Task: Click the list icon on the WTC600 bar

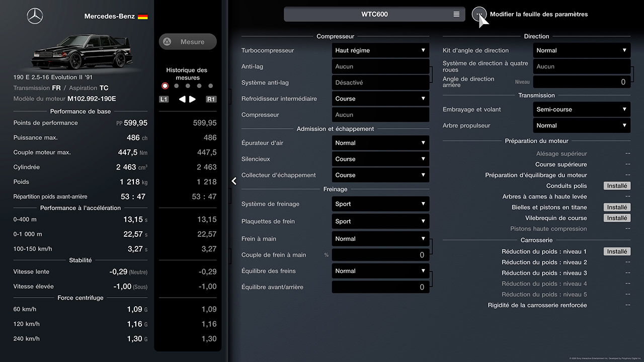Action: [x=456, y=14]
